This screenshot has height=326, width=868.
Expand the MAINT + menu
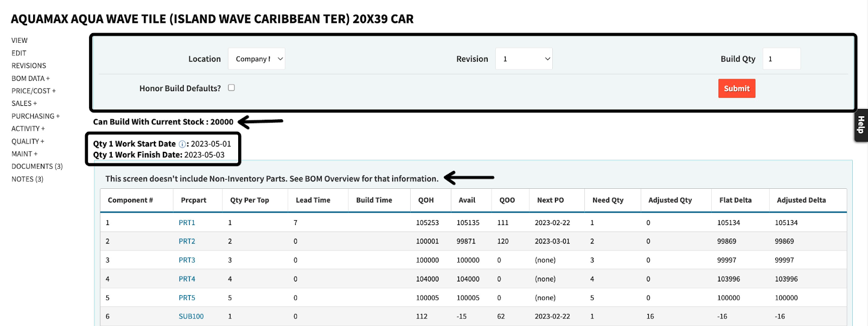[x=24, y=154]
